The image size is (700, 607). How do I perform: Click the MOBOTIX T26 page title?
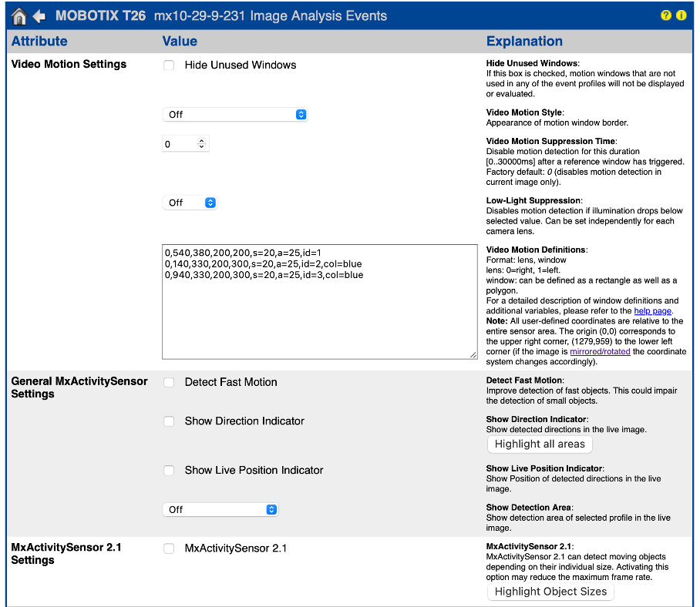pyautogui.click(x=100, y=15)
